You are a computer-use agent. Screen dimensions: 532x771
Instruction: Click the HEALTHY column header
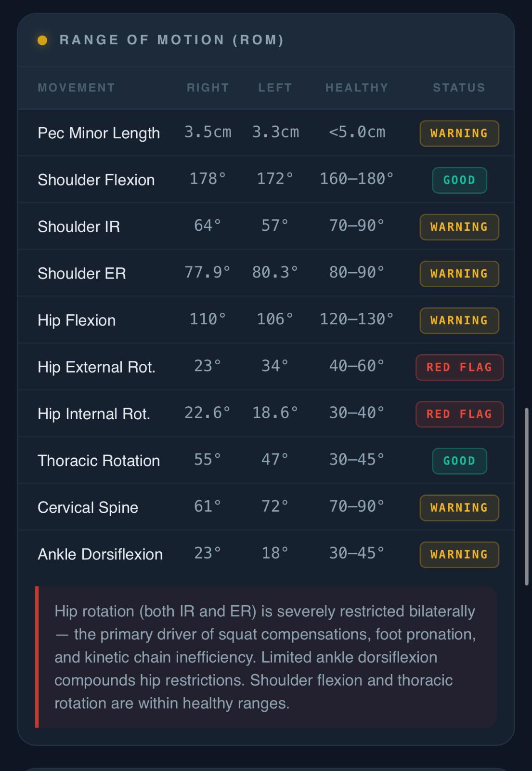(x=357, y=88)
